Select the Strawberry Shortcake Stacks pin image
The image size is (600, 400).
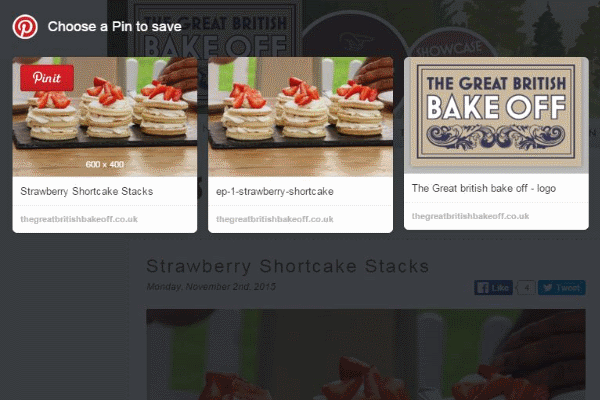104,117
